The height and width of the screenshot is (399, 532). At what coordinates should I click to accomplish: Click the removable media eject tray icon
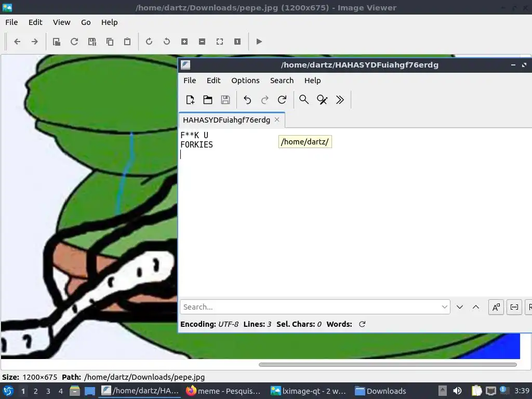pyautogui.click(x=443, y=391)
